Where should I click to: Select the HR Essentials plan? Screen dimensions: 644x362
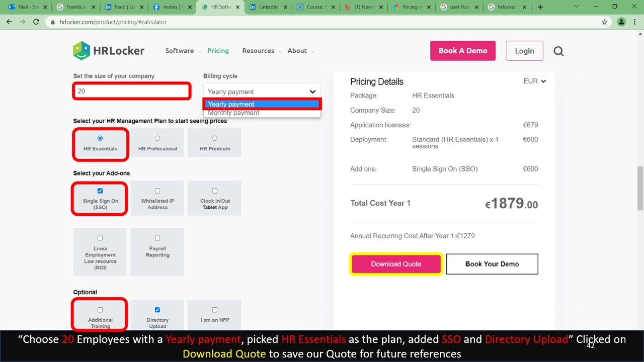click(x=100, y=138)
